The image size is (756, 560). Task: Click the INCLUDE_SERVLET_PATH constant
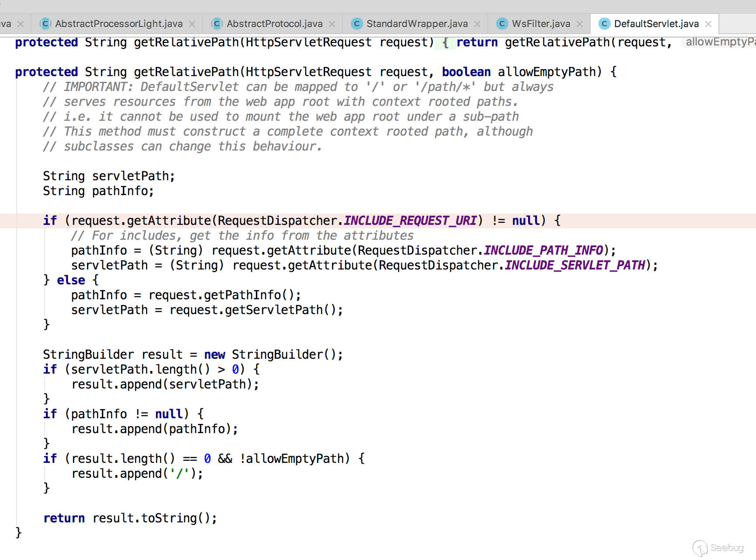pos(575,265)
